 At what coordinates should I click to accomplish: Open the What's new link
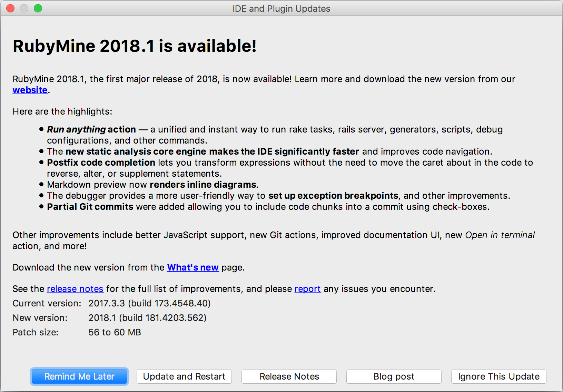click(x=193, y=267)
